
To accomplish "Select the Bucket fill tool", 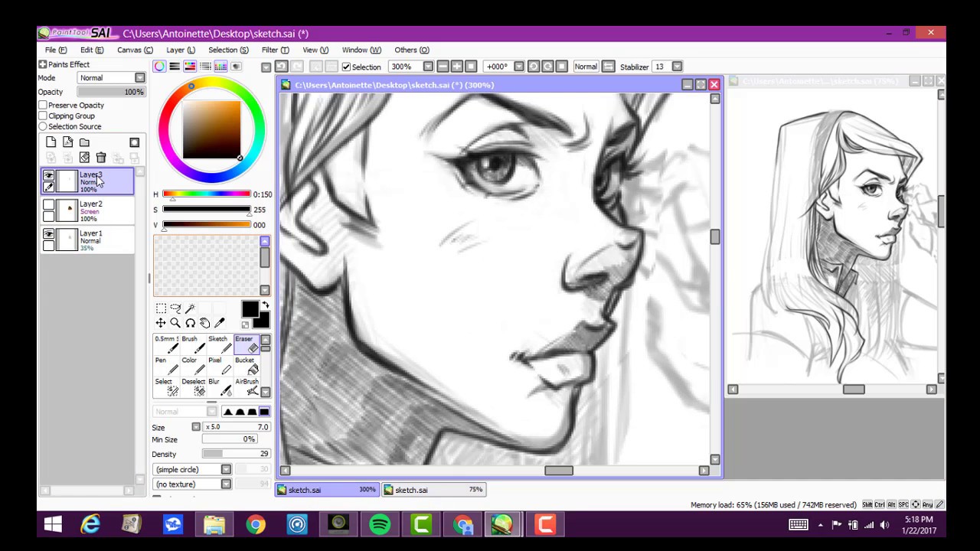I will pyautogui.click(x=245, y=366).
